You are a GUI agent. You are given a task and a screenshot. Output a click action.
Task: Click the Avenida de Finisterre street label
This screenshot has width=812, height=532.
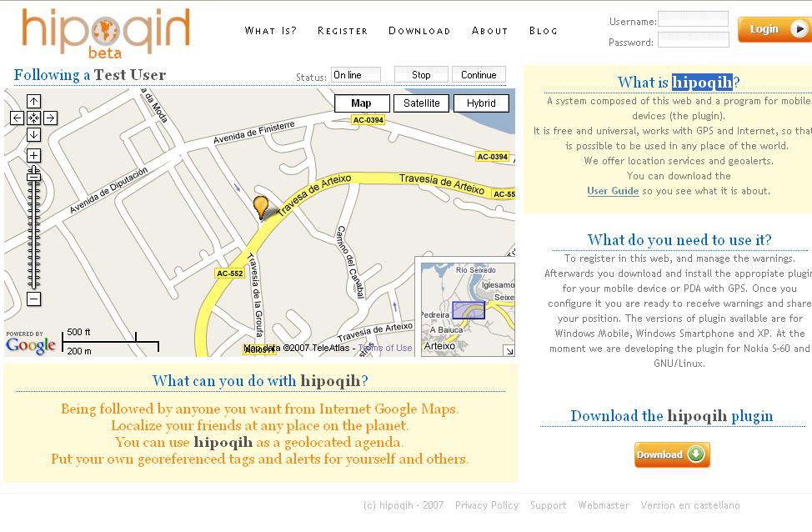(254, 132)
